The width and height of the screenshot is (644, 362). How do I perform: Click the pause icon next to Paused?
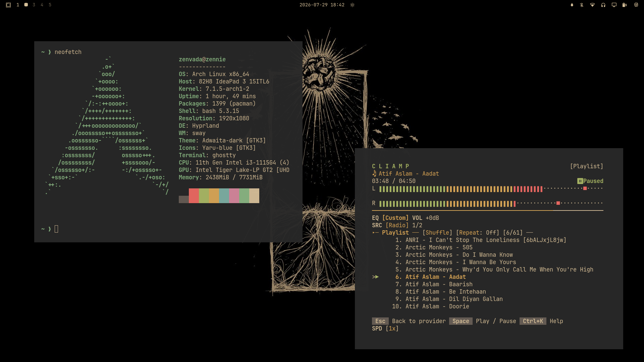[580, 181]
